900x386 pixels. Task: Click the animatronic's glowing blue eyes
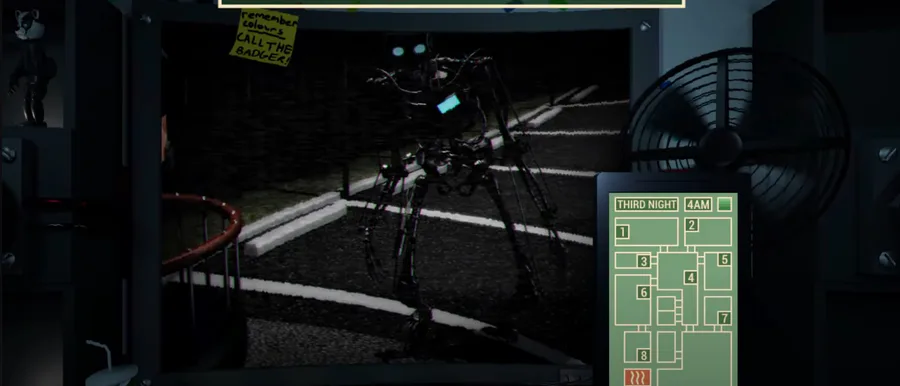[x=409, y=51]
